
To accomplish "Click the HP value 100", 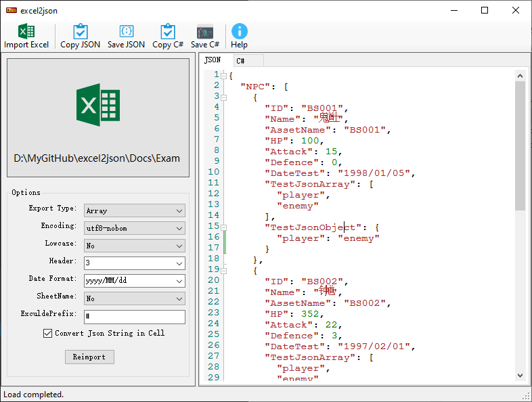I will click(310, 141).
